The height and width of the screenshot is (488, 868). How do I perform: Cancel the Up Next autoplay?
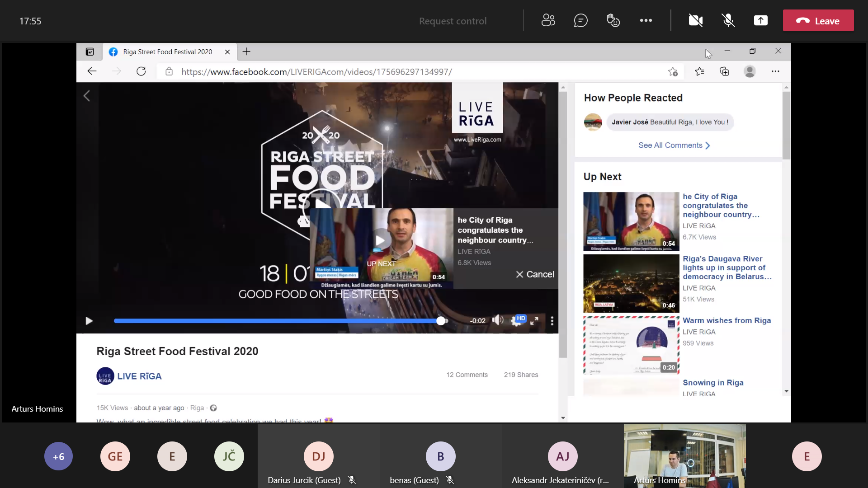coord(535,274)
